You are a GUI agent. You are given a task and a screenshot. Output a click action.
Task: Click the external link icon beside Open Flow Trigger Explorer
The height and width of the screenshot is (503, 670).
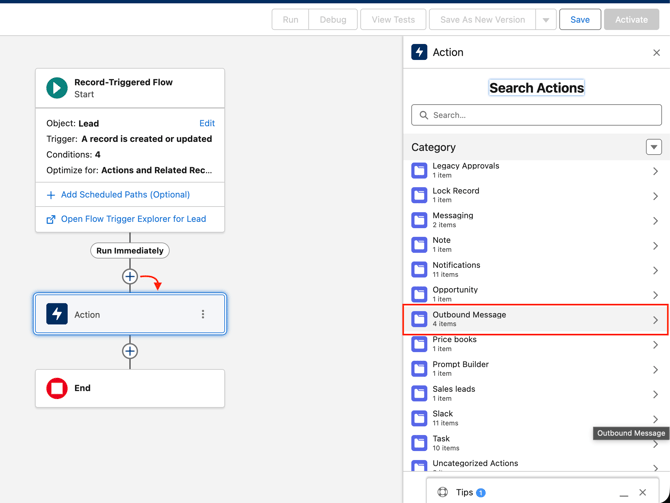pos(51,220)
